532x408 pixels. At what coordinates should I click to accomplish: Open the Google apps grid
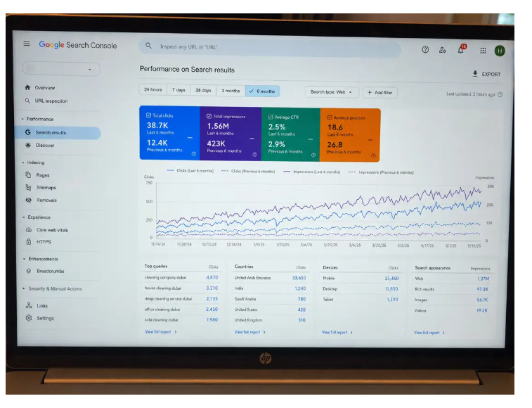click(483, 51)
